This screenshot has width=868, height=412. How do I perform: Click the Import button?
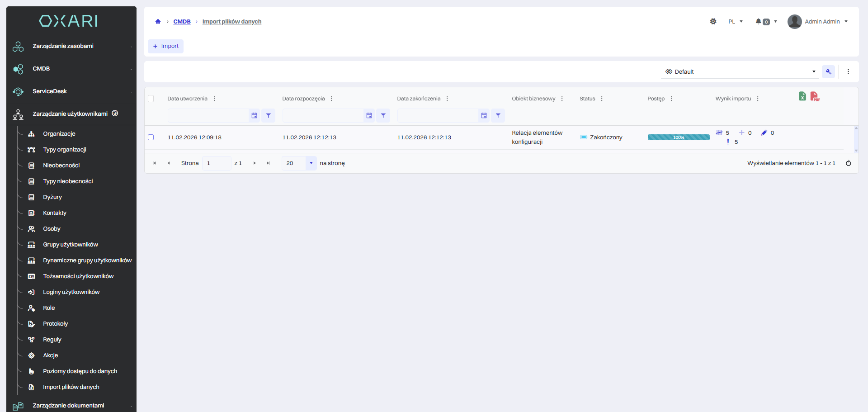click(165, 46)
